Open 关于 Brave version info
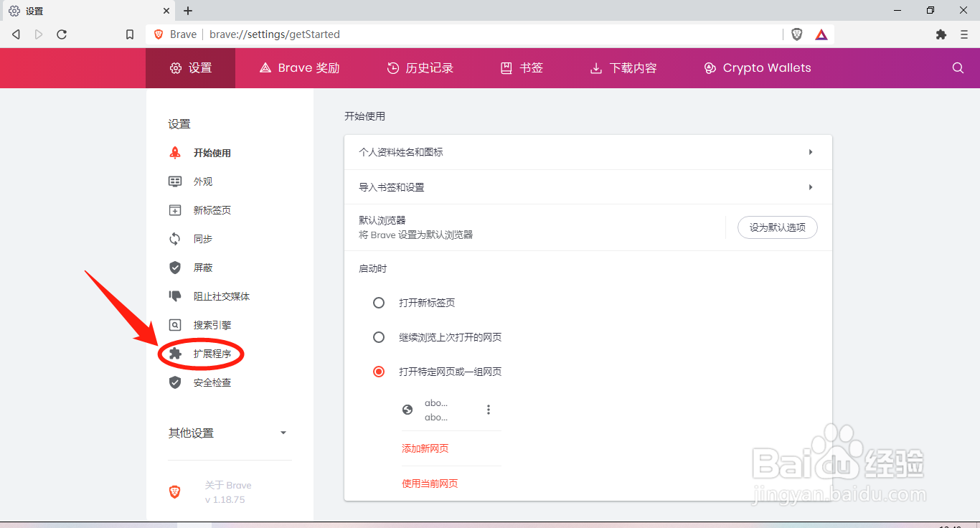The width and height of the screenshot is (980, 528). pos(228,492)
